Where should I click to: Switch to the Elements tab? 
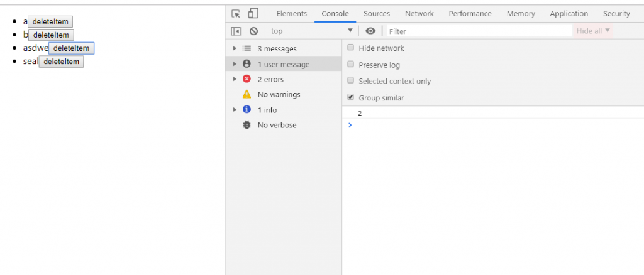[291, 14]
